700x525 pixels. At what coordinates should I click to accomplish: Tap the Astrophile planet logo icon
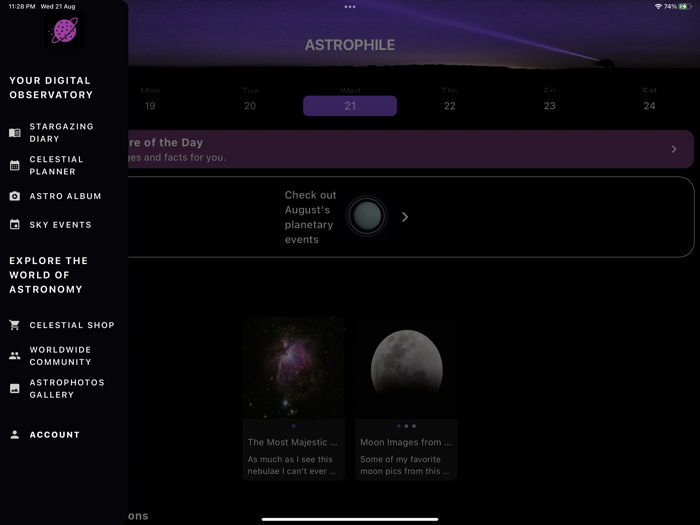[64, 30]
